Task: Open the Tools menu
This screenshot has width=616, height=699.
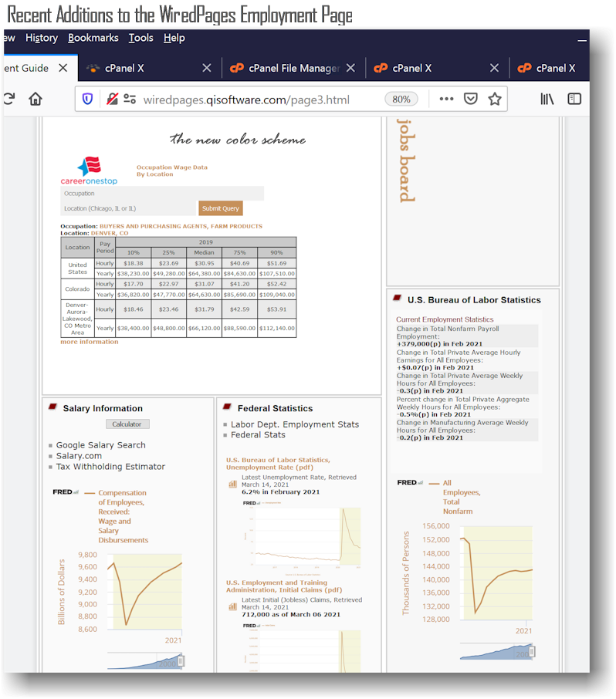Action: coord(141,38)
